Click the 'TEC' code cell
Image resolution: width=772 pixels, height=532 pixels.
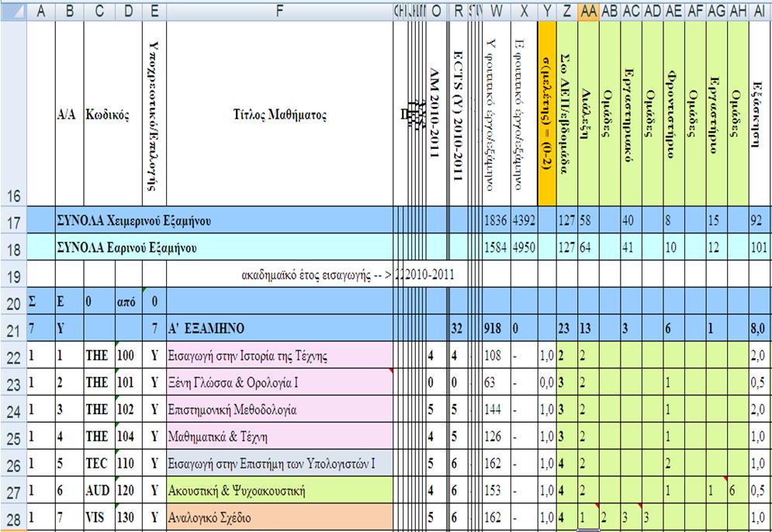99,463
